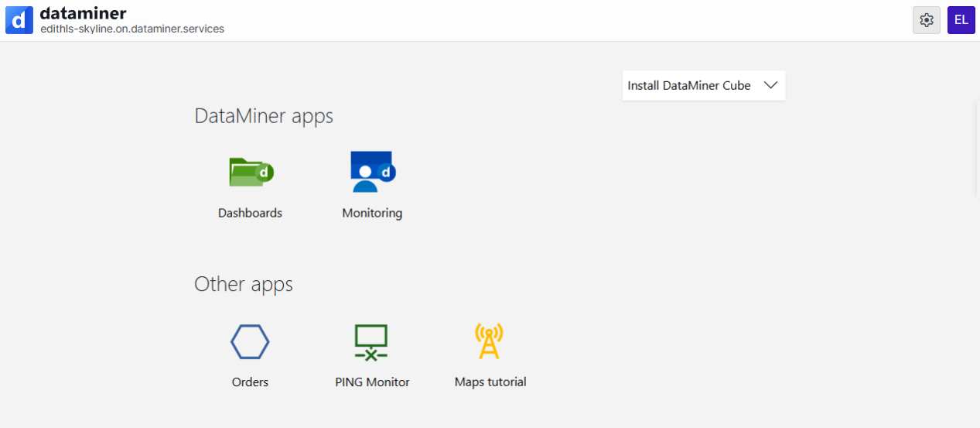Click the Monitoring label
Viewport: 980px width, 428px height.
372,213
